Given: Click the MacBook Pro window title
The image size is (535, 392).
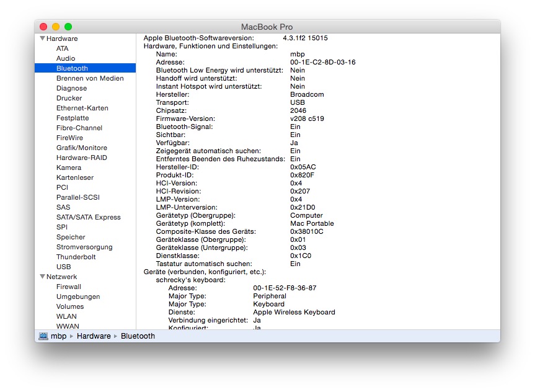Looking at the screenshot, I should click(x=267, y=27).
